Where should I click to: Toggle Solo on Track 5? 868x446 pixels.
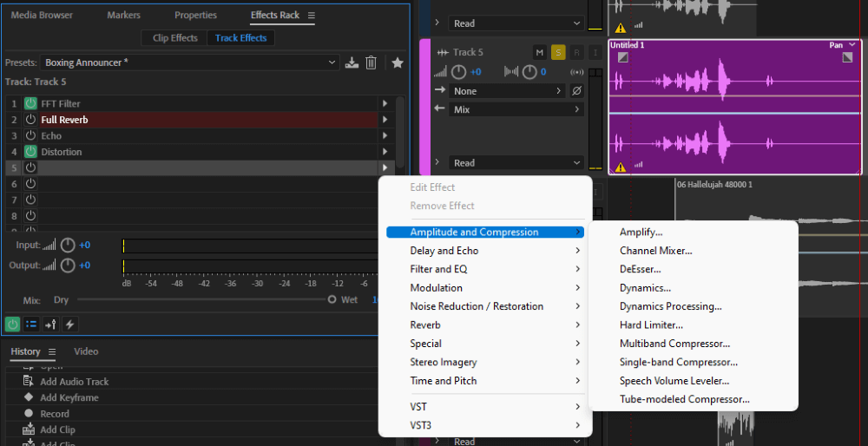[558, 53]
